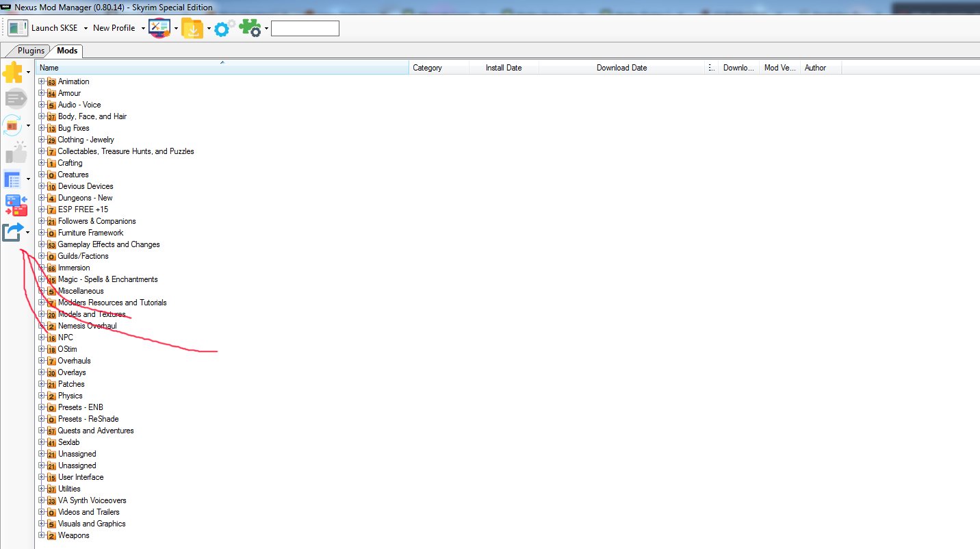Click the NPC folder icon
Screen dimensions: 980x549
coord(51,337)
